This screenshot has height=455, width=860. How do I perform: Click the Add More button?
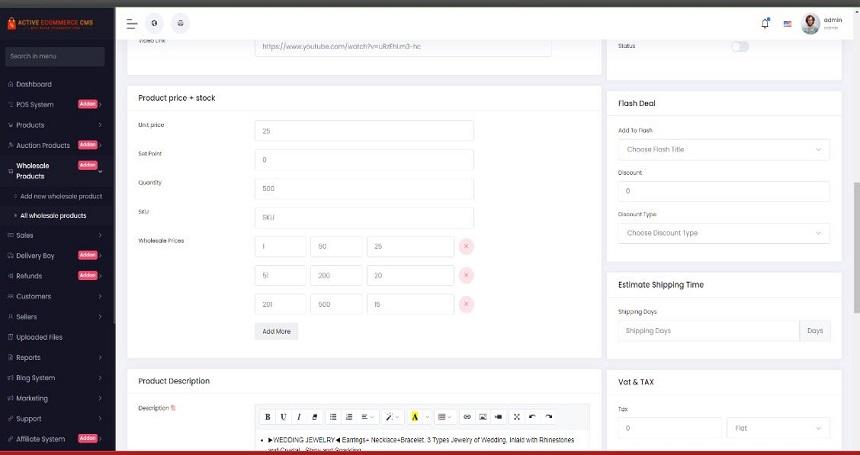point(276,332)
